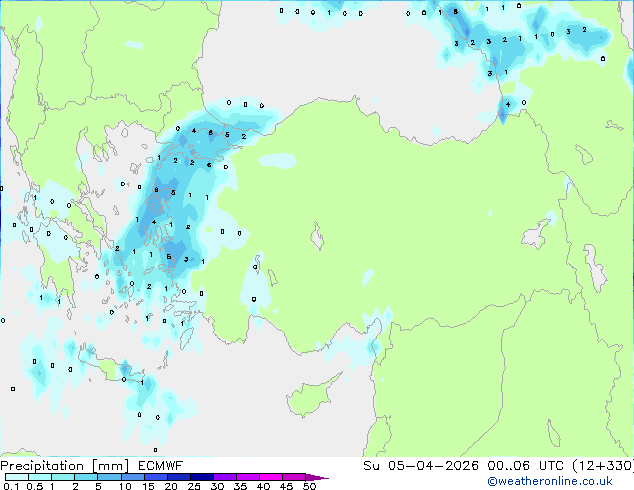Click the legend value '0.1'
Image resolution: width=634 pixels, height=490 pixels.
[11, 486]
